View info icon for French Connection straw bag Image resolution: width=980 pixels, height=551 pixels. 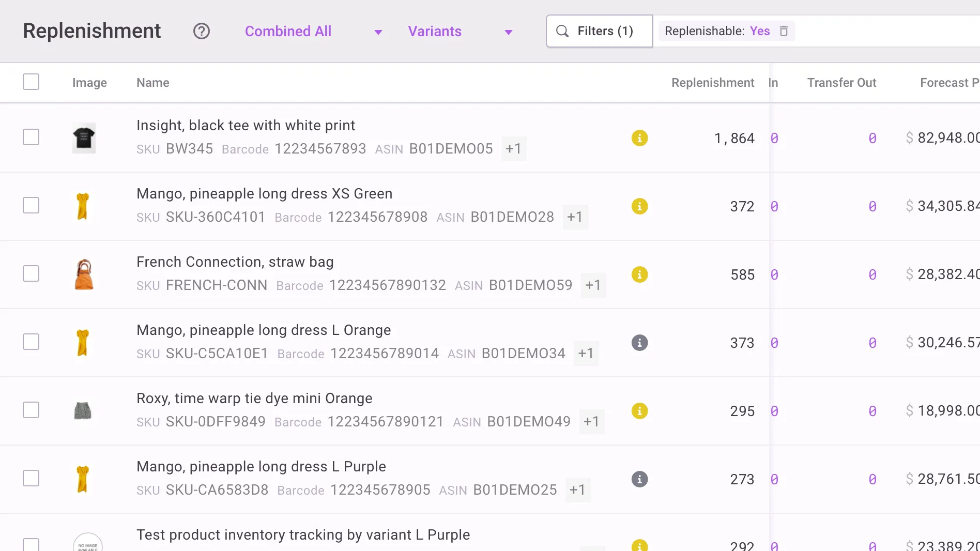tap(639, 274)
